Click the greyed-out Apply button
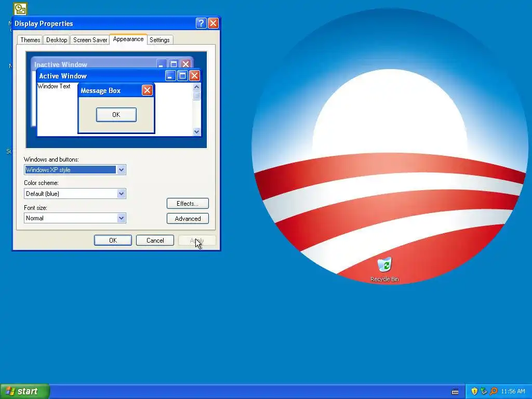The width and height of the screenshot is (532, 399). [197, 240]
